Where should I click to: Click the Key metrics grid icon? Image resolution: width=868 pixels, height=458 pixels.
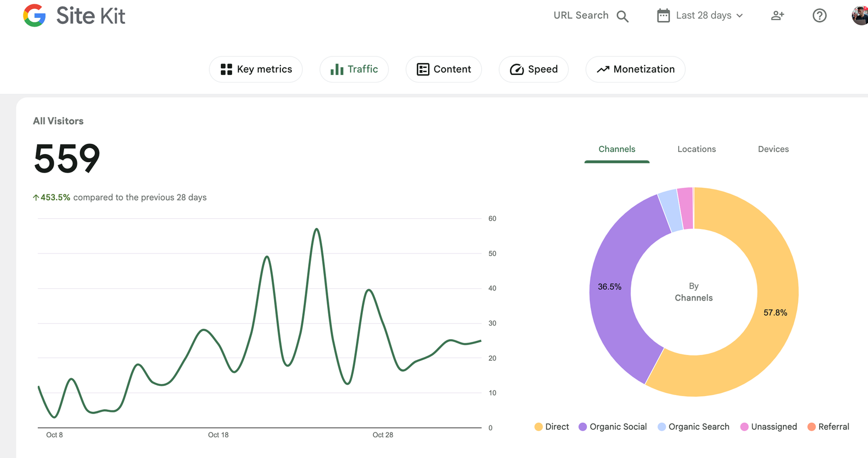226,69
